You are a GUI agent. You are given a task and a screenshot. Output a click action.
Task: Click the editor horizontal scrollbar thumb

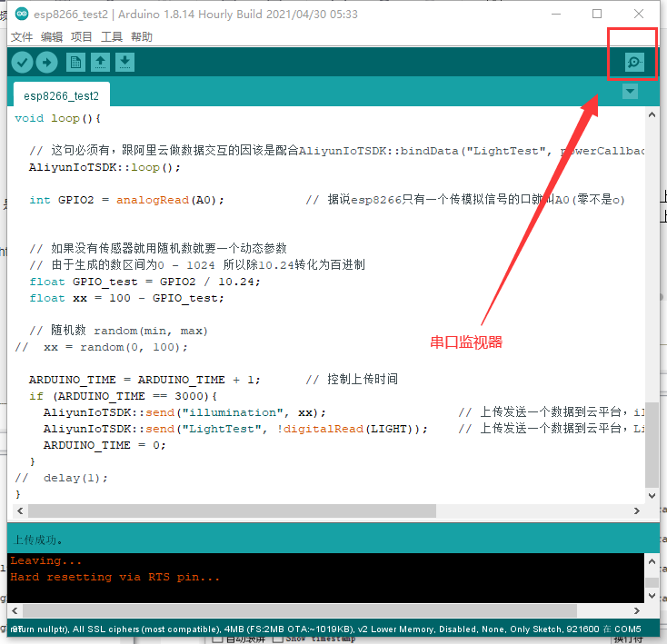pos(233,510)
